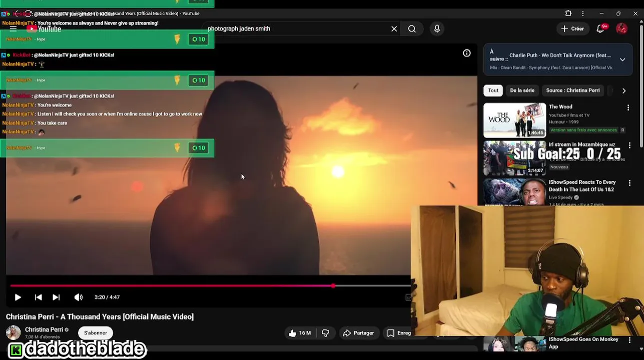644x360 pixels.
Task: Click the search field text photograph jaden smith
Action: [x=239, y=29]
